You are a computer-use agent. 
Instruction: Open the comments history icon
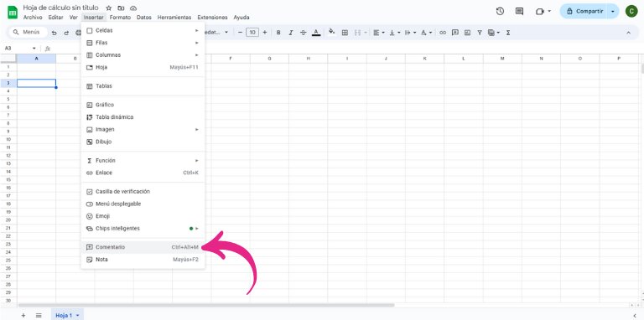point(519,12)
